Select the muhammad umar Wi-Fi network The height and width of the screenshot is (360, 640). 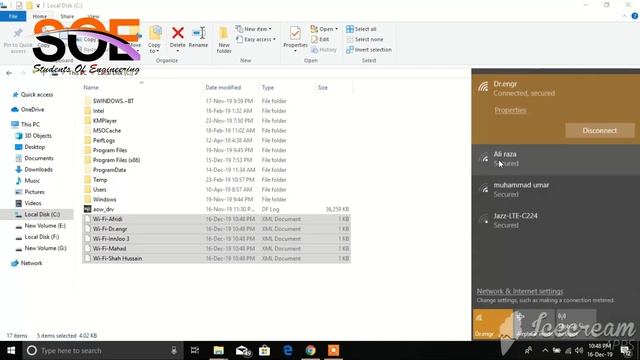click(x=556, y=190)
